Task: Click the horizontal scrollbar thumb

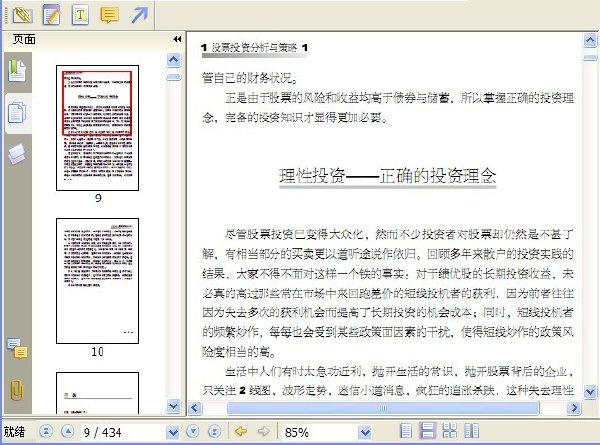Action: click(383, 408)
